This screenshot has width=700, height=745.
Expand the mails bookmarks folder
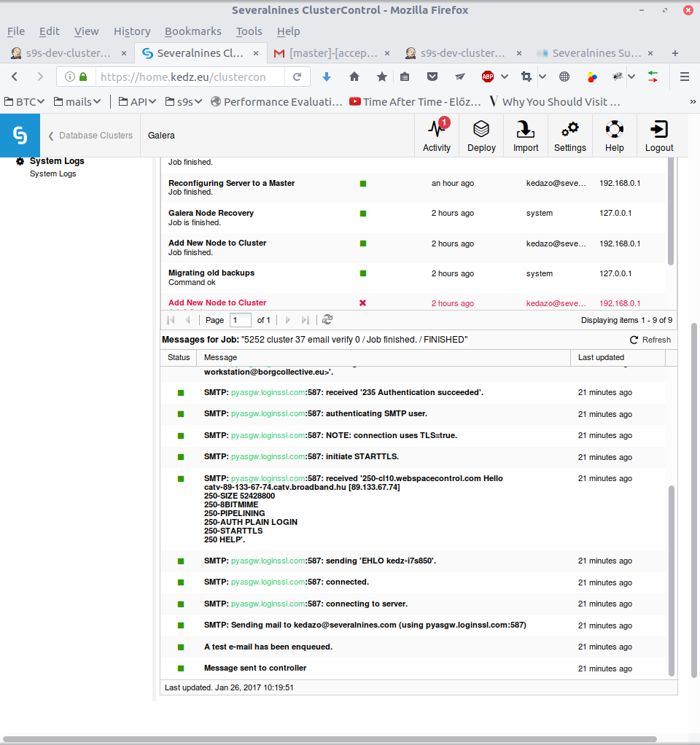coord(77,101)
